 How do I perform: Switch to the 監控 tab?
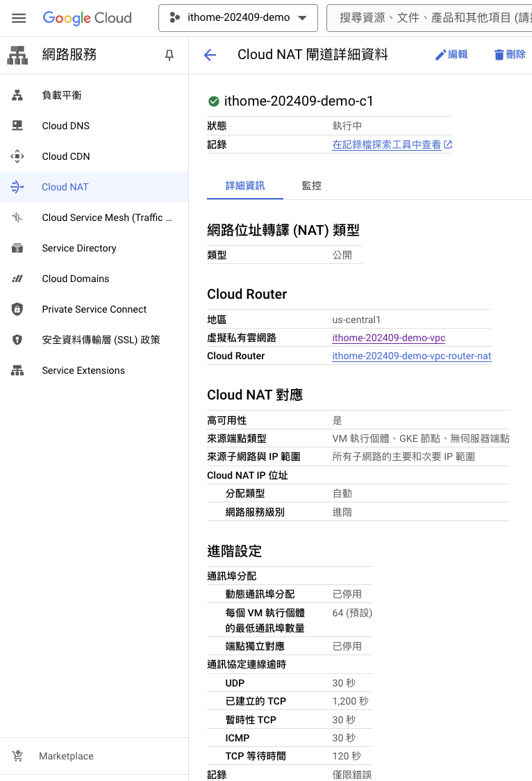click(312, 186)
